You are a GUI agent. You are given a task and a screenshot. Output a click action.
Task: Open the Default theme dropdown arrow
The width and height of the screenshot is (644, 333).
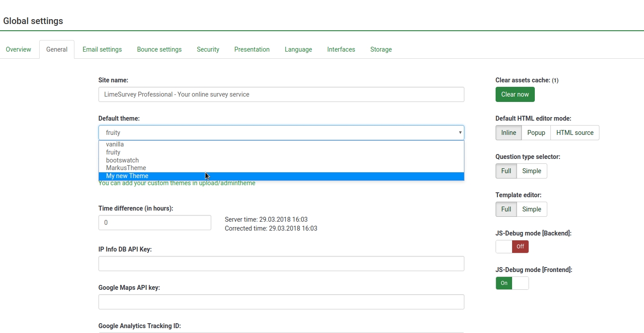[x=460, y=133]
